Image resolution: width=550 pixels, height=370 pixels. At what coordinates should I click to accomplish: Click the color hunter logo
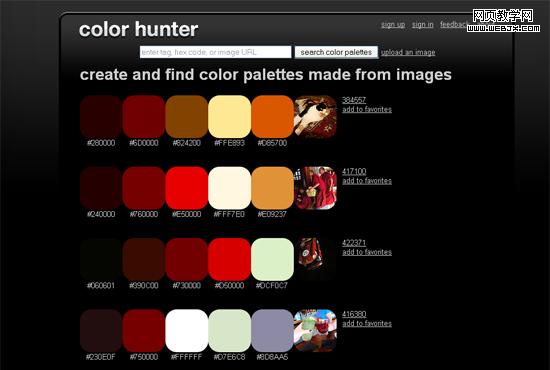pyautogui.click(x=139, y=29)
